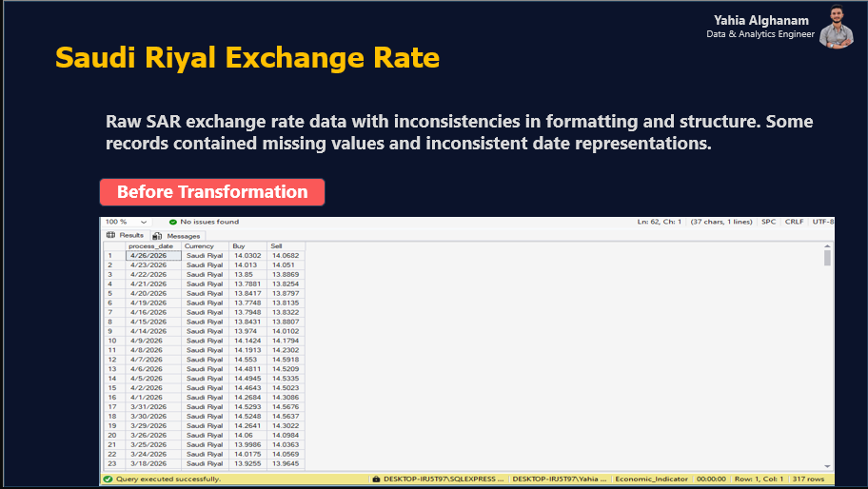Screen dimensions: 868x489
Task: Click the Before Transformation button
Action: tap(212, 192)
